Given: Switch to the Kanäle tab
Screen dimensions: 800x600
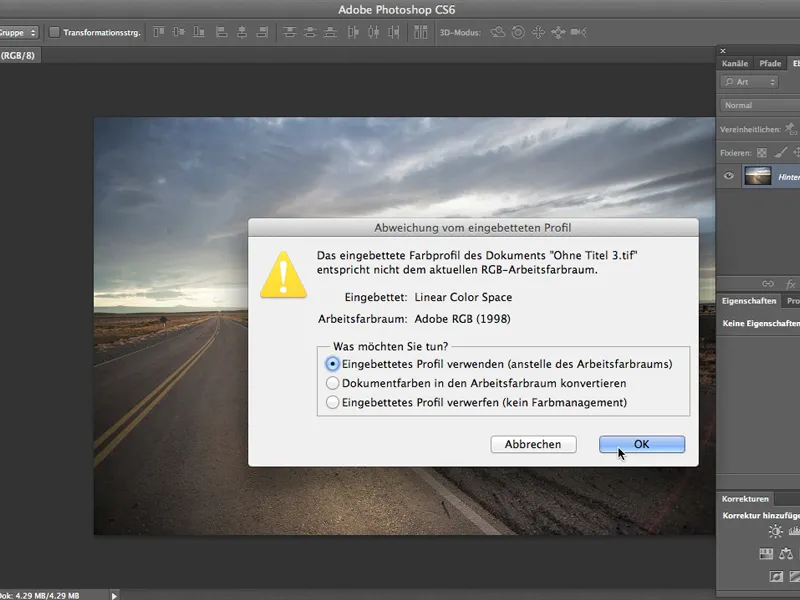Looking at the screenshot, I should pos(735,63).
